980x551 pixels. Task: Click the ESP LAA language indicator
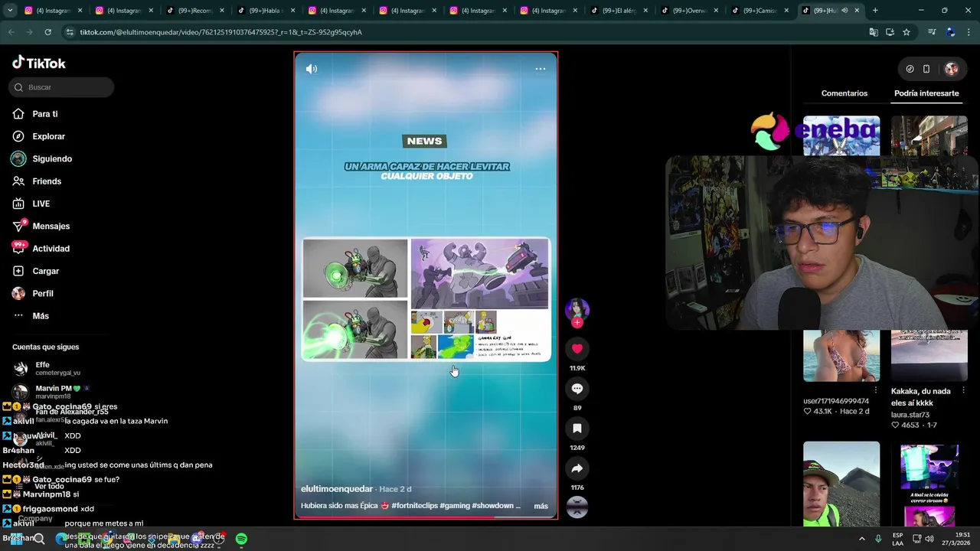[897, 539]
